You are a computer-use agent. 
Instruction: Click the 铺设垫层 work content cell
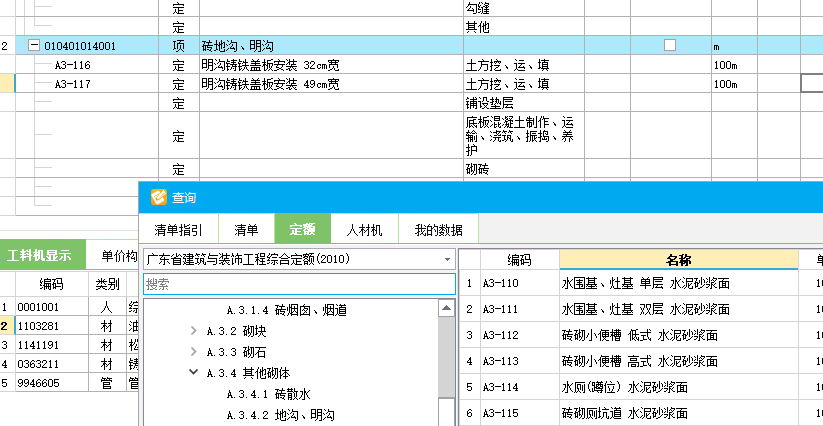pos(524,102)
